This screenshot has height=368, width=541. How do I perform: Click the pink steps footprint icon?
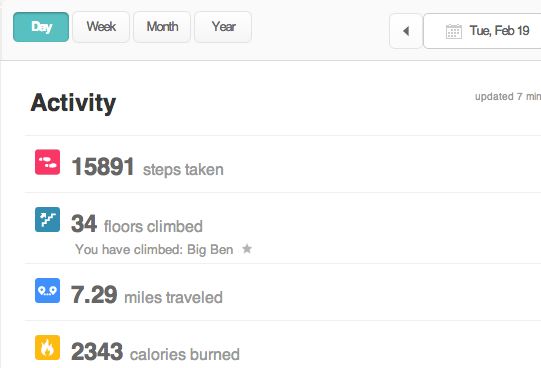tap(47, 162)
